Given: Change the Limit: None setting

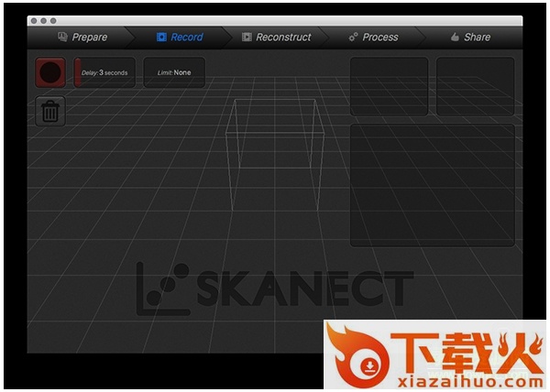Looking at the screenshot, I should 174,72.
